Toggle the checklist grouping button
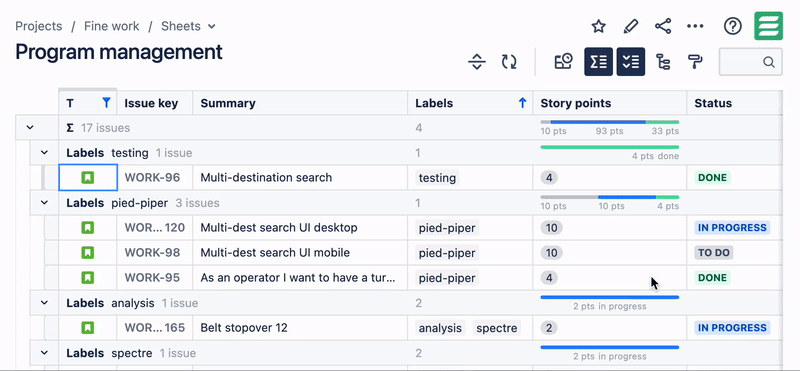Image resolution: width=800 pixels, height=371 pixels. pos(631,62)
